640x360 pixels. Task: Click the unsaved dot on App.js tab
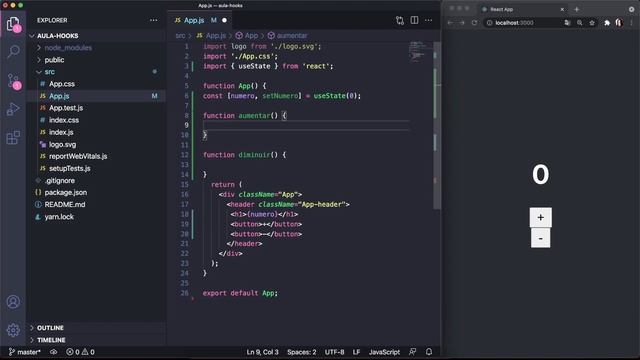pos(224,20)
